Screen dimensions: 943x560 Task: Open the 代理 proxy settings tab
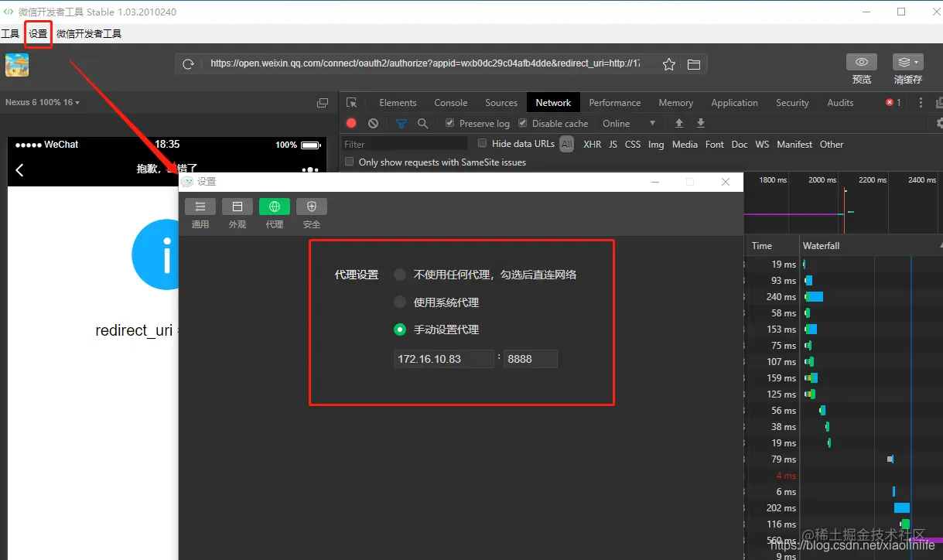(x=275, y=213)
